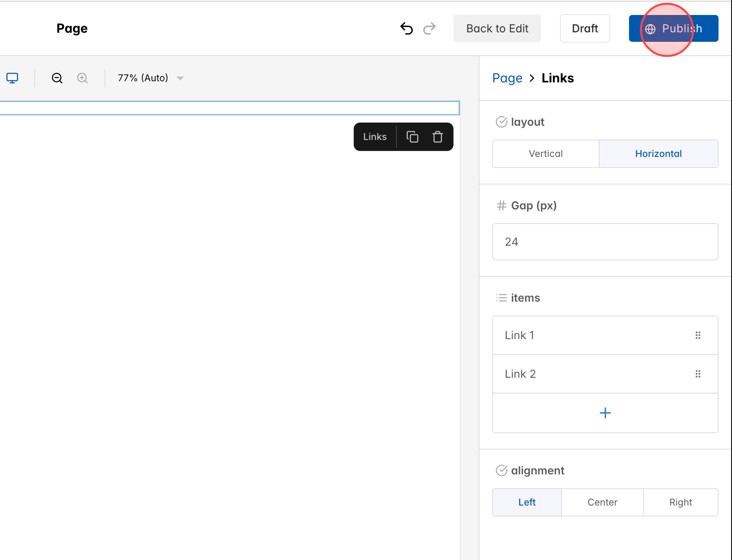Click the Page breadcrumb link
This screenshot has height=560, width=732.
pyautogui.click(x=507, y=78)
